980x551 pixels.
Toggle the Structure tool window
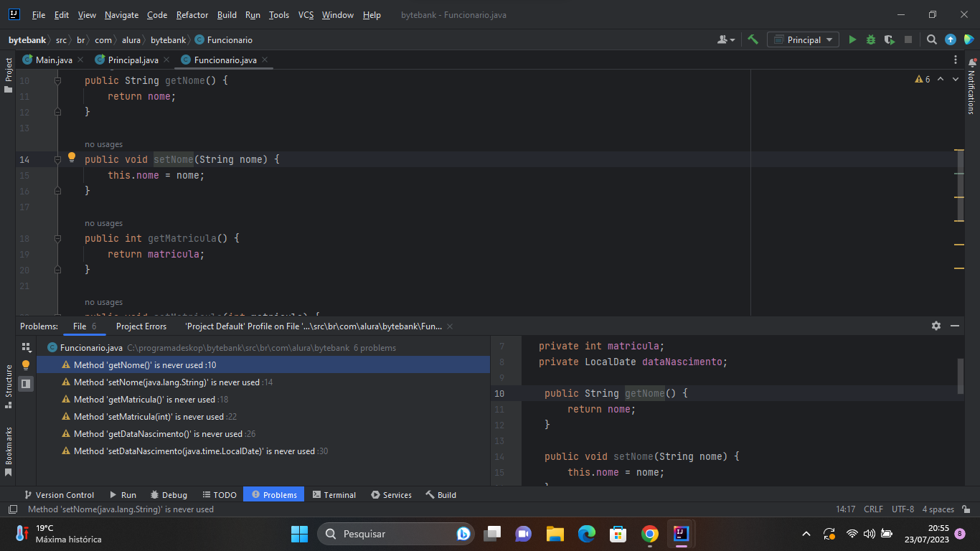click(9, 387)
